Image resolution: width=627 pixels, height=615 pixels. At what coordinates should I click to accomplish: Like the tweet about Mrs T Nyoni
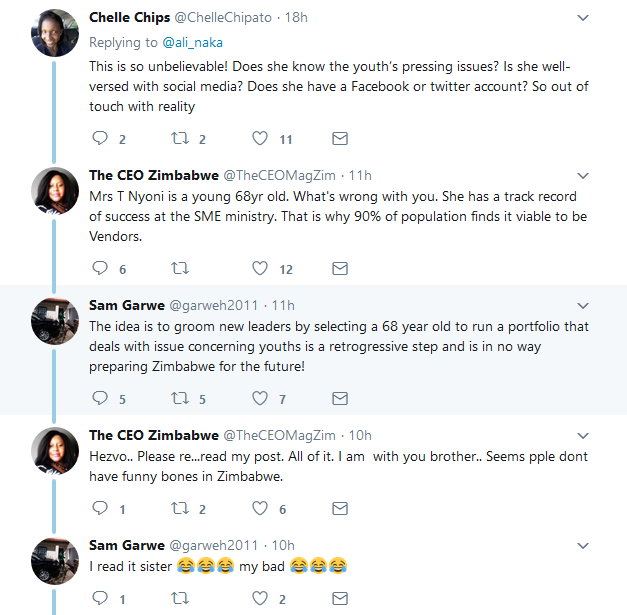point(260,268)
